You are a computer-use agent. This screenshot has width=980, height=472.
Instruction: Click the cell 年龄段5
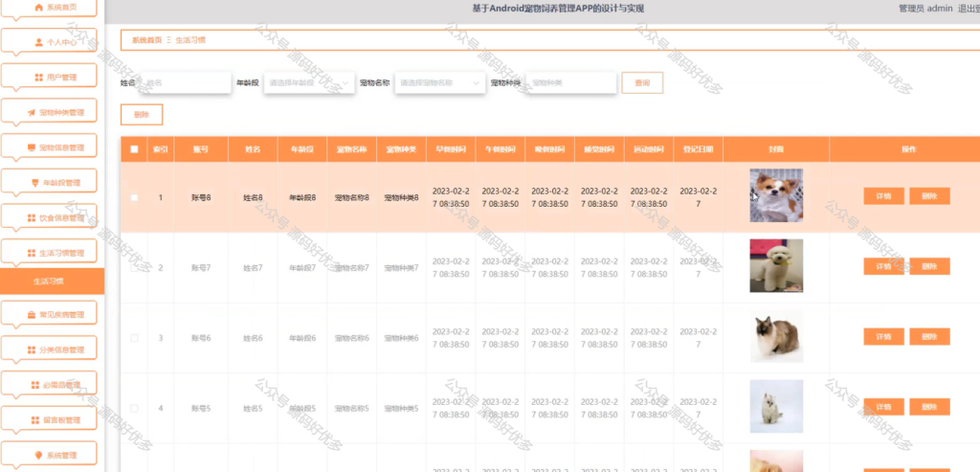pyautogui.click(x=301, y=408)
